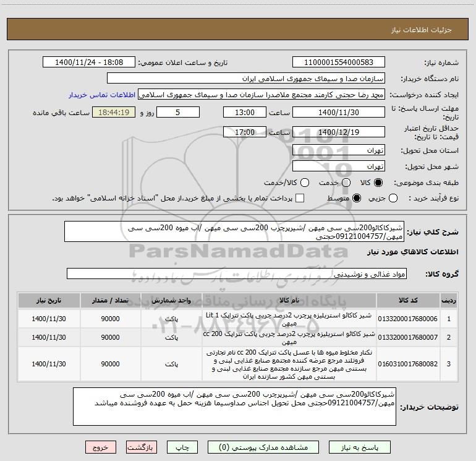
Task: Select the خدمت radio button
Action: point(346,183)
